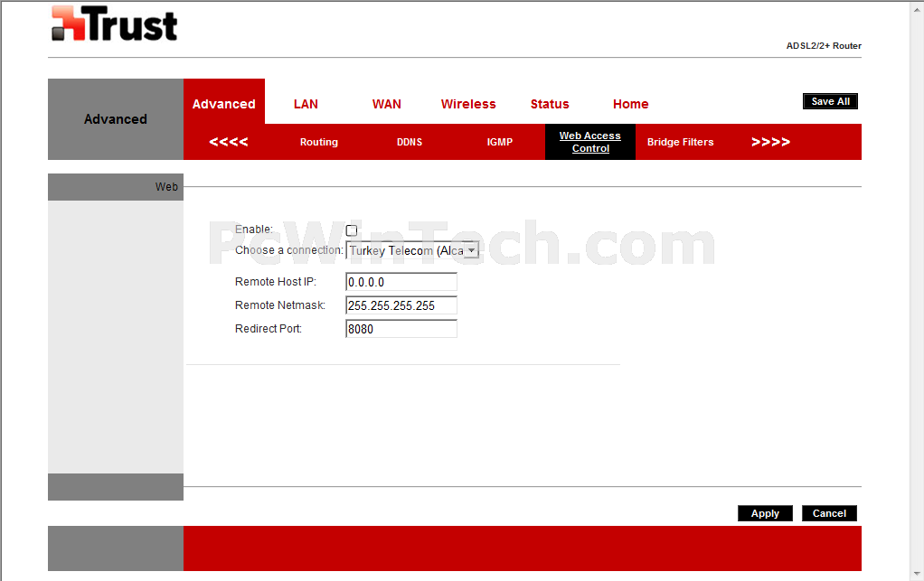This screenshot has width=924, height=581.
Task: Apply the web access settings
Action: [x=765, y=513]
